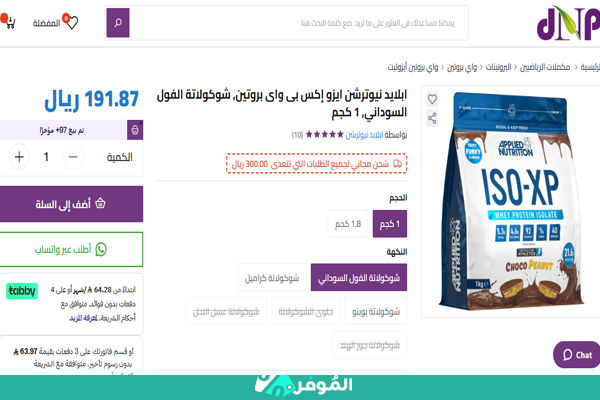Open the favorites heart icon in header

click(x=71, y=22)
